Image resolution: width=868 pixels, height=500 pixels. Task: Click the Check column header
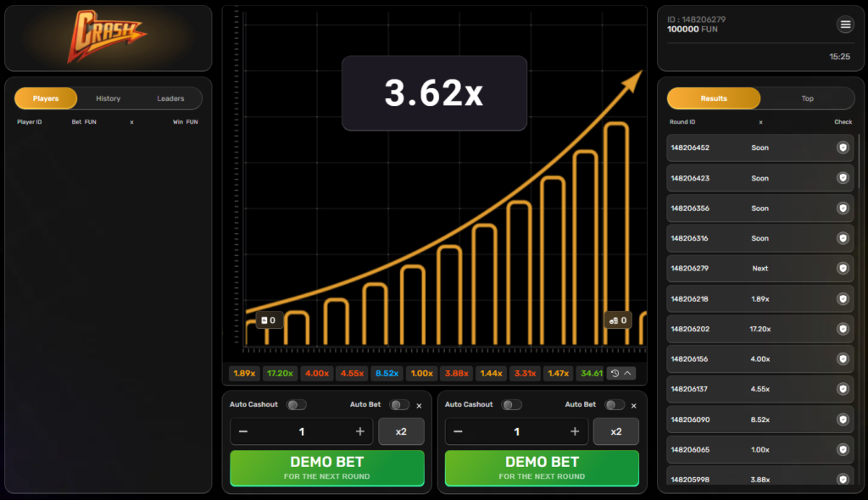(843, 122)
